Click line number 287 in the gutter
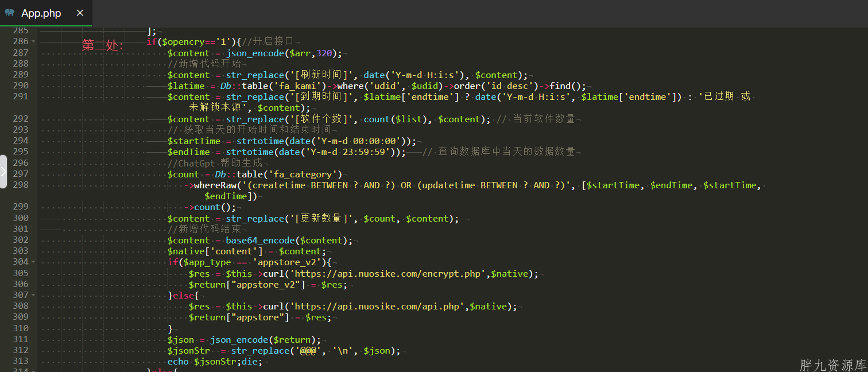The image size is (868, 372). click(x=21, y=52)
